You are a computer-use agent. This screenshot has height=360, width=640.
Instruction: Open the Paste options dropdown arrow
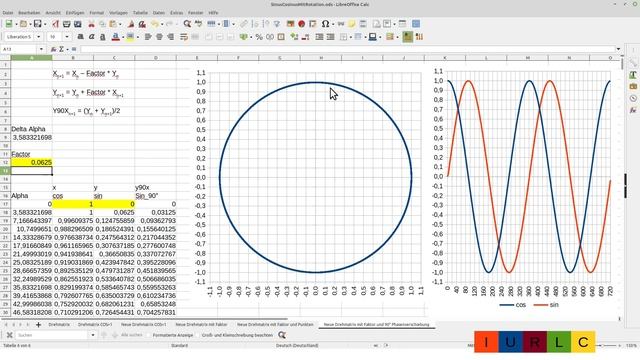120,24
